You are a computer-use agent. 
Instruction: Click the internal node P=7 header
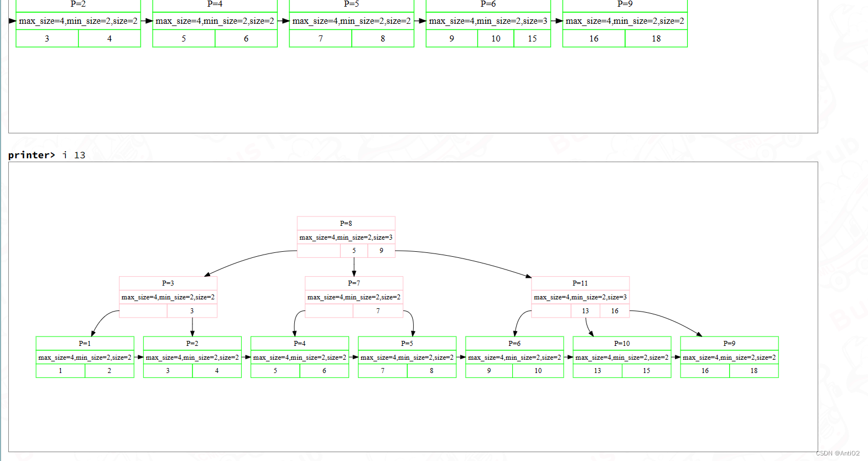click(x=354, y=283)
